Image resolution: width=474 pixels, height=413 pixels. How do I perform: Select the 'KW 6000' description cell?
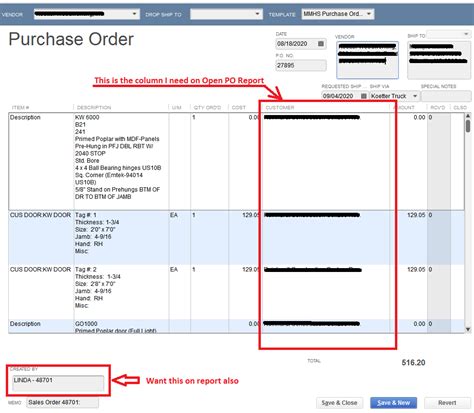coord(121,162)
